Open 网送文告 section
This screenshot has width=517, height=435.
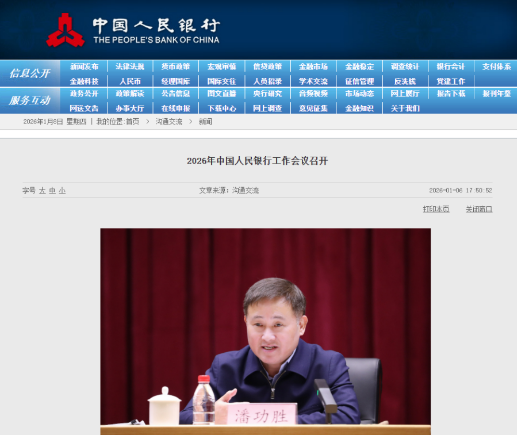point(84,108)
